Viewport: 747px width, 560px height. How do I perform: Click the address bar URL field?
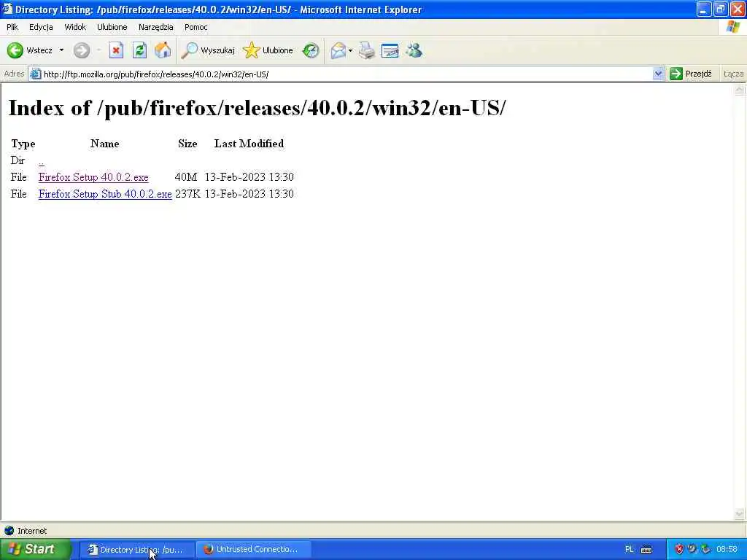(347, 74)
